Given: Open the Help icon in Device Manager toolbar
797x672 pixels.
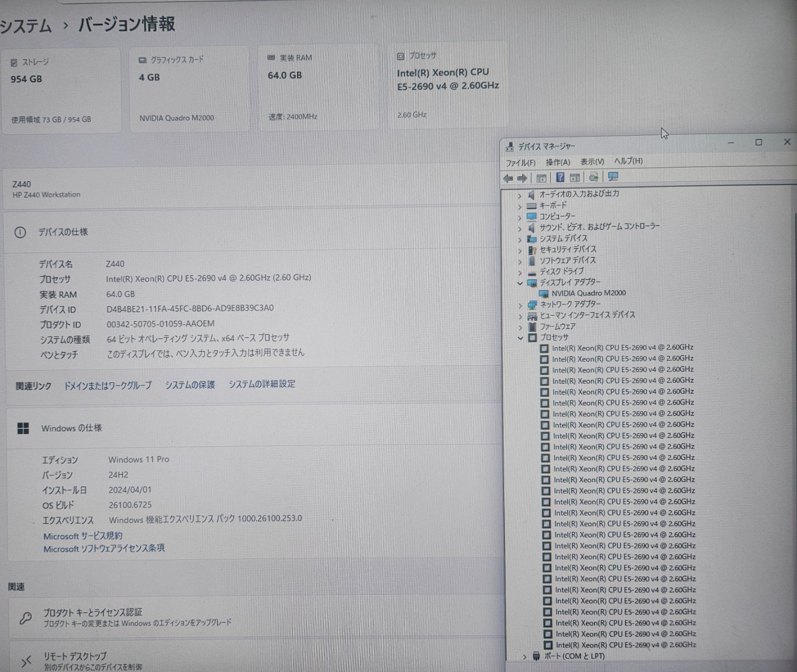Looking at the screenshot, I should coord(560,177).
